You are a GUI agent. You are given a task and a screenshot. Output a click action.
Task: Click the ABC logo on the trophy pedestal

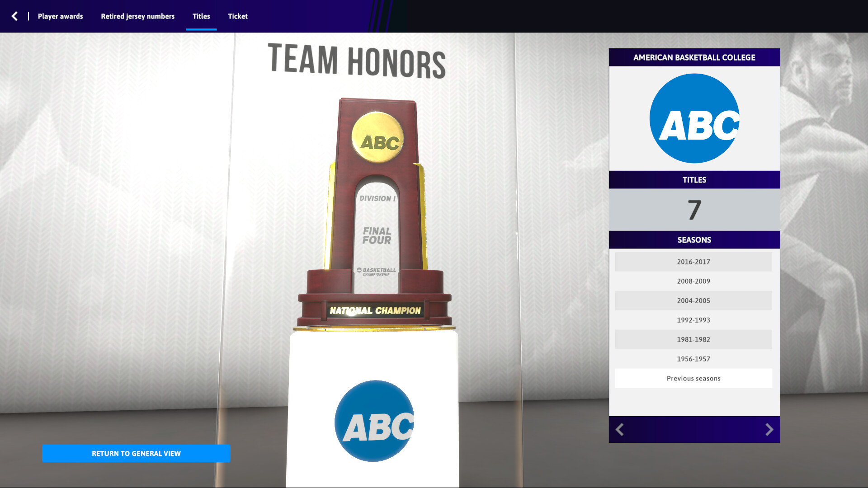pyautogui.click(x=374, y=421)
